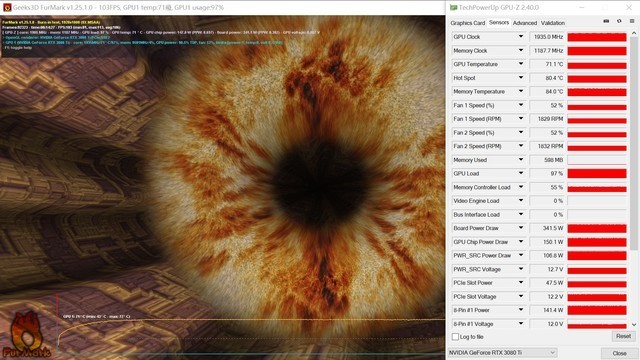The width and height of the screenshot is (640, 360).
Task: Switch to the Advanced tab
Action: [x=525, y=23]
